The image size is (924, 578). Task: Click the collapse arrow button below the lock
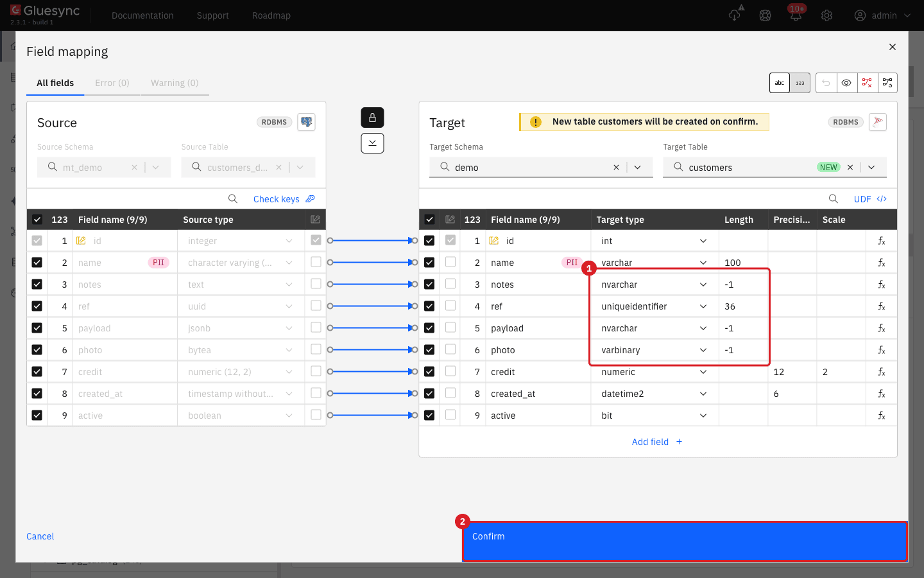pyautogui.click(x=372, y=143)
